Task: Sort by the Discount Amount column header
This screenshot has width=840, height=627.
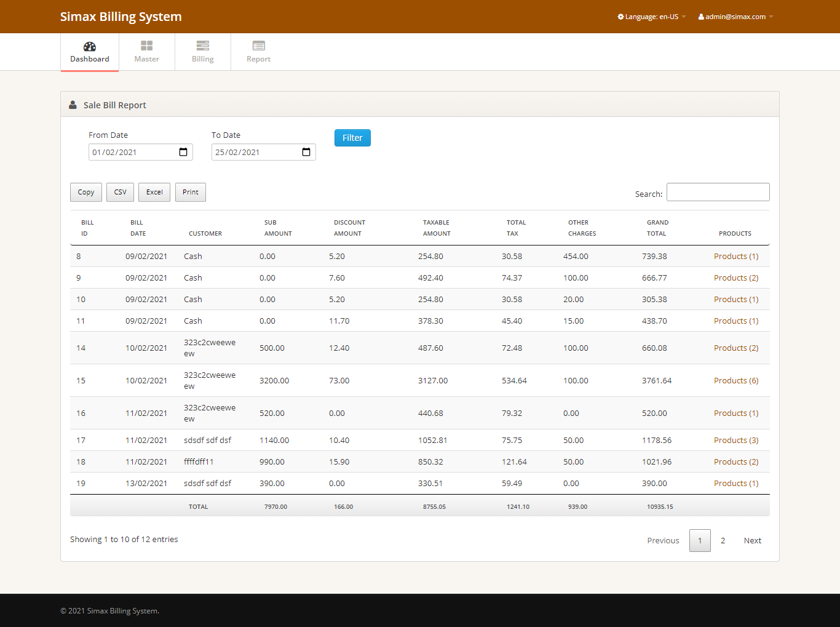Action: click(x=349, y=228)
